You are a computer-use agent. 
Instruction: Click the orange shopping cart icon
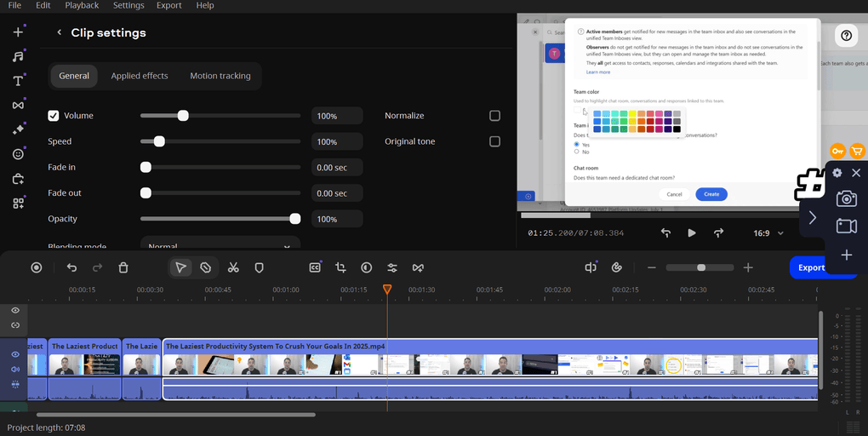(x=857, y=151)
